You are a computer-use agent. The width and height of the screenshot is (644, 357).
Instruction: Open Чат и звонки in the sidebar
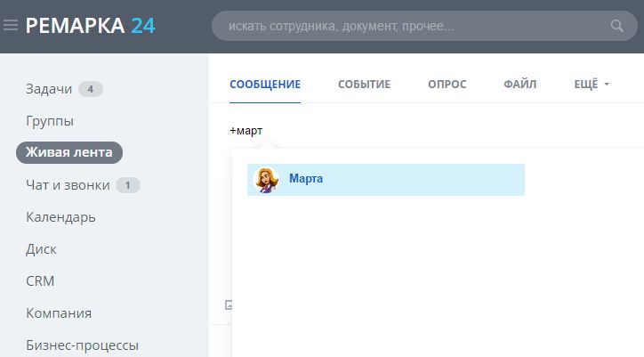(68, 185)
